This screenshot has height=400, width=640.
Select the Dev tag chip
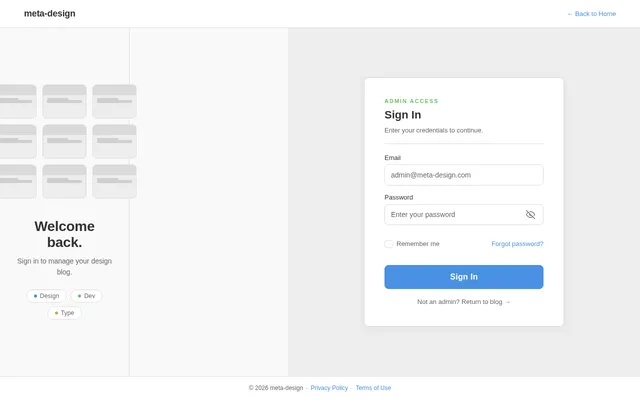tap(86, 296)
